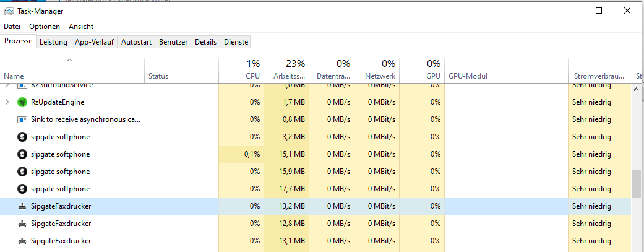Viewport: 644px width, 252px height.
Task: Switch to the Leistung tab
Action: tap(53, 42)
